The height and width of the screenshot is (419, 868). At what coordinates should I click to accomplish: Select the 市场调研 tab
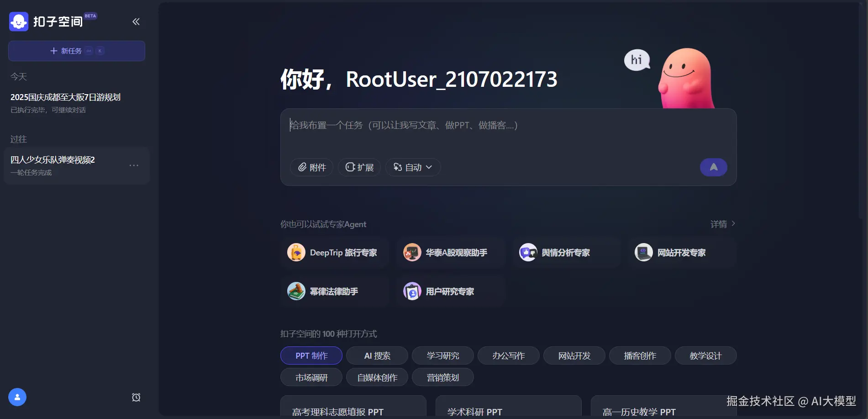click(311, 377)
